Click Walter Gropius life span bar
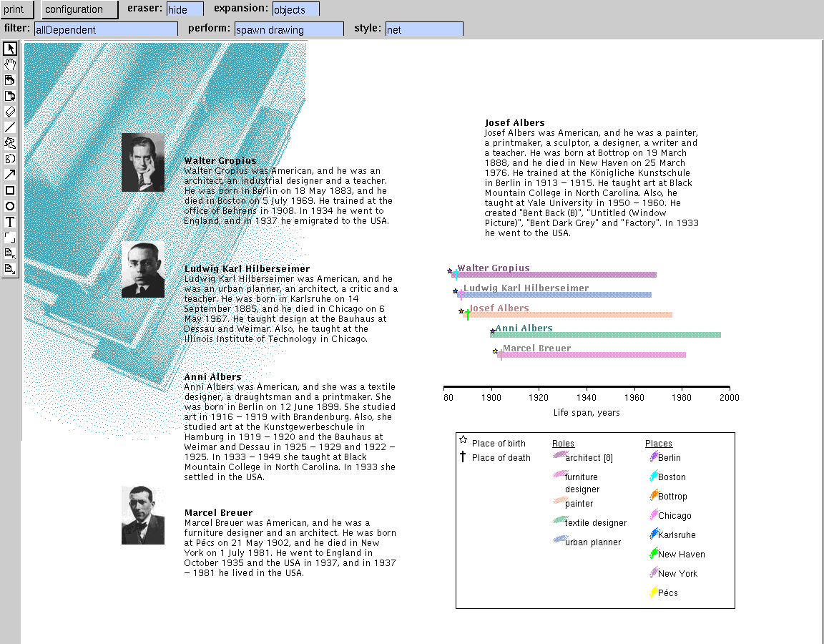The image size is (824, 644). (x=554, y=275)
